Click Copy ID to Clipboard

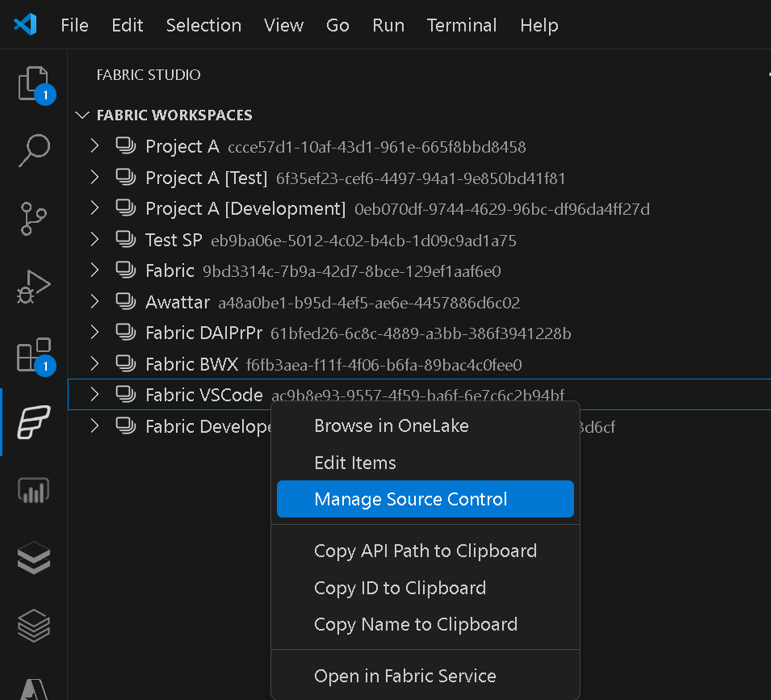click(x=400, y=588)
